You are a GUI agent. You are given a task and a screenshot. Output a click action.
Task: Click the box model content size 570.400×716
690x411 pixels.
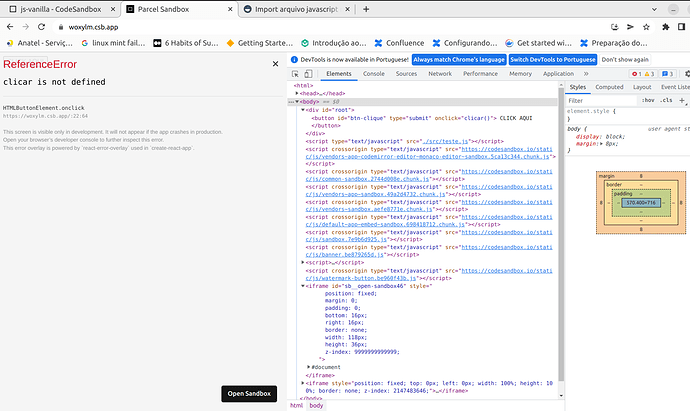click(x=641, y=203)
